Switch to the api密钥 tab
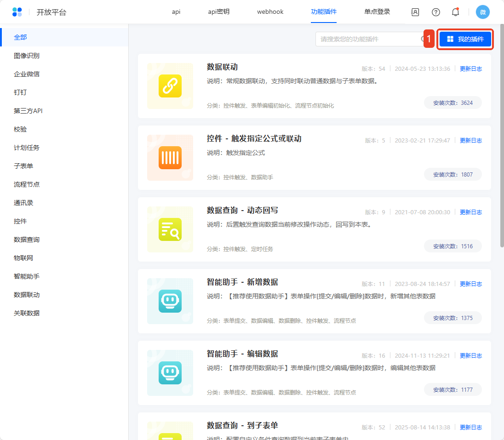Screen dimensions: 504x440 point(218,12)
